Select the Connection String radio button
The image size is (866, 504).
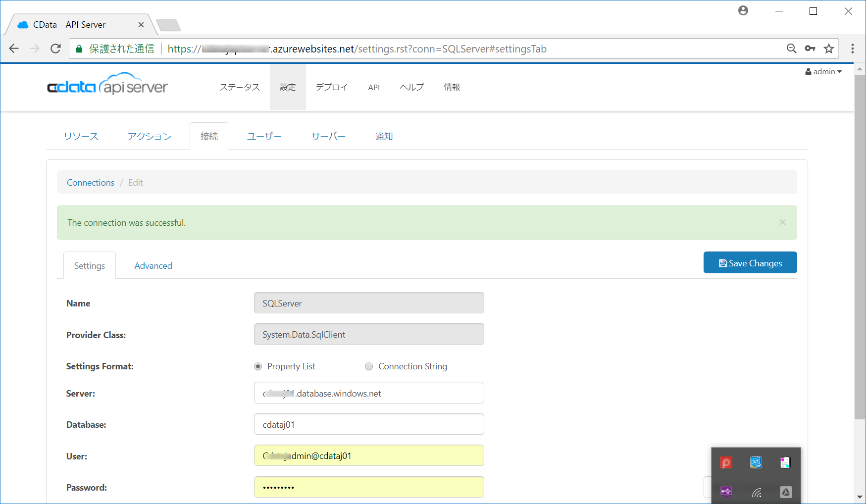click(x=369, y=366)
